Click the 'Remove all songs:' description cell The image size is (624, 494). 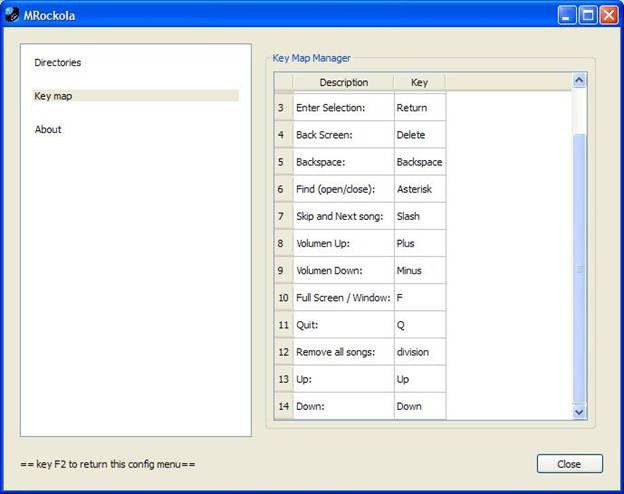click(x=343, y=352)
